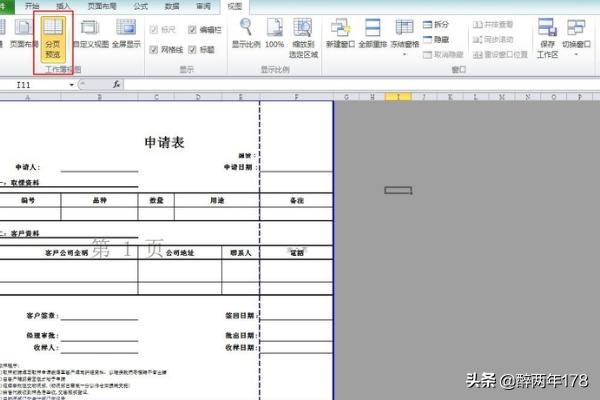Activate 全屏显示 full screen view

coord(126,34)
